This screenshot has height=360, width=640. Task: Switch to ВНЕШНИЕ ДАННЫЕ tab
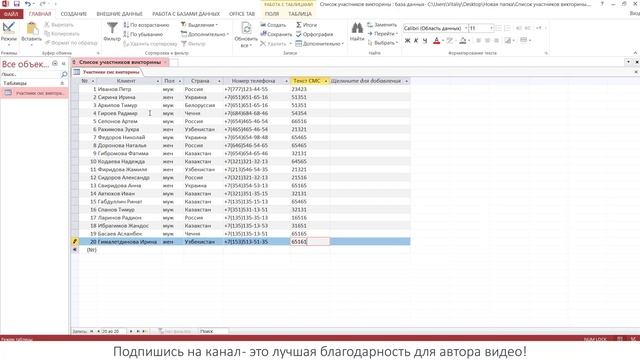pyautogui.click(x=119, y=14)
